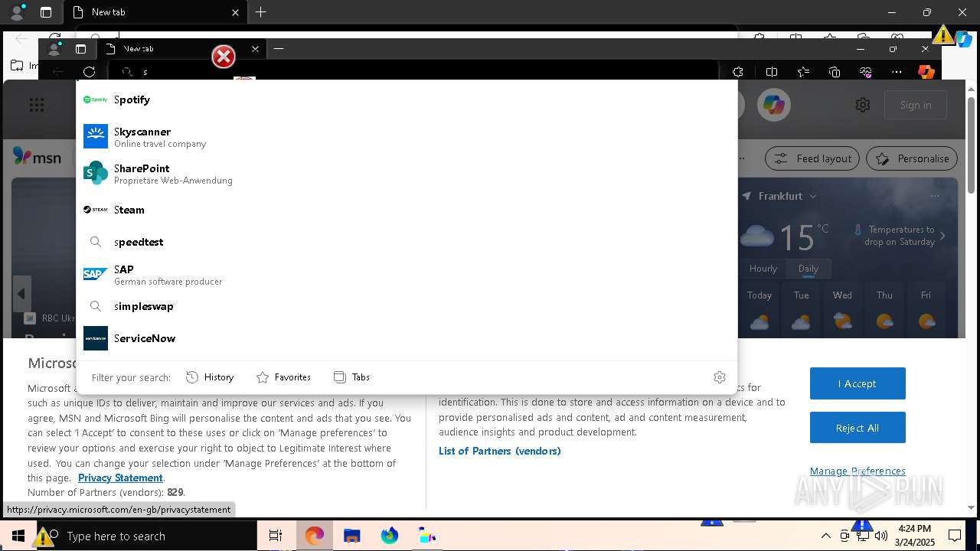Close New tab in front Edge window
The height and width of the screenshot is (551, 980).
click(x=255, y=48)
